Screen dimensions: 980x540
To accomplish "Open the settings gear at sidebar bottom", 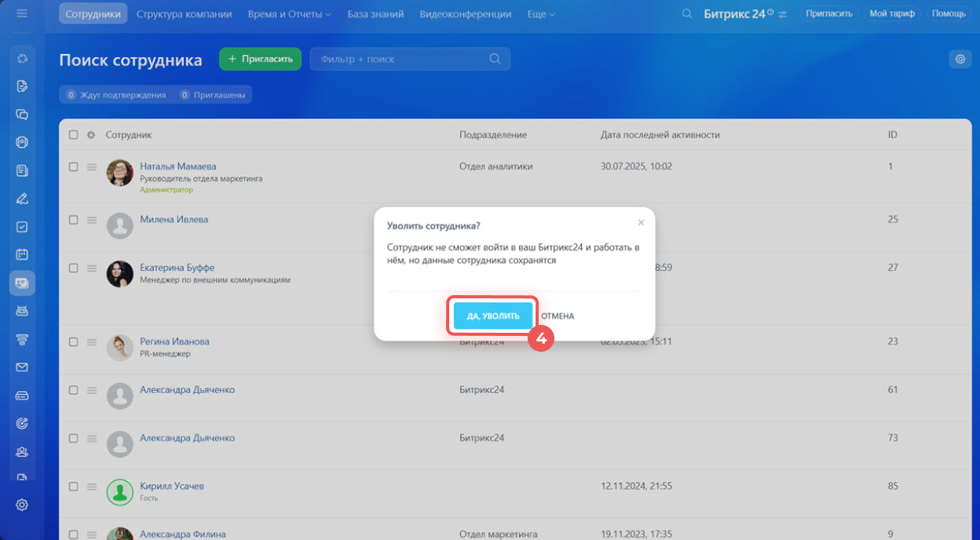I will point(22,505).
